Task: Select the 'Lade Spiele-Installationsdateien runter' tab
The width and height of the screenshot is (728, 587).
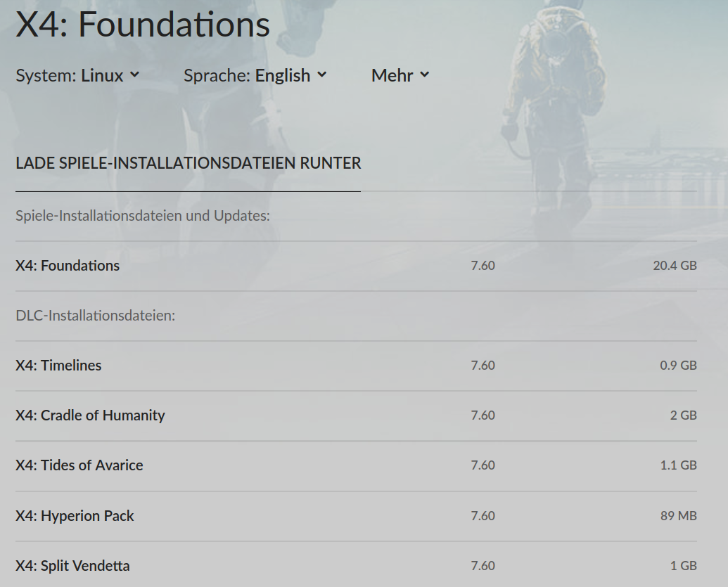Action: (188, 163)
